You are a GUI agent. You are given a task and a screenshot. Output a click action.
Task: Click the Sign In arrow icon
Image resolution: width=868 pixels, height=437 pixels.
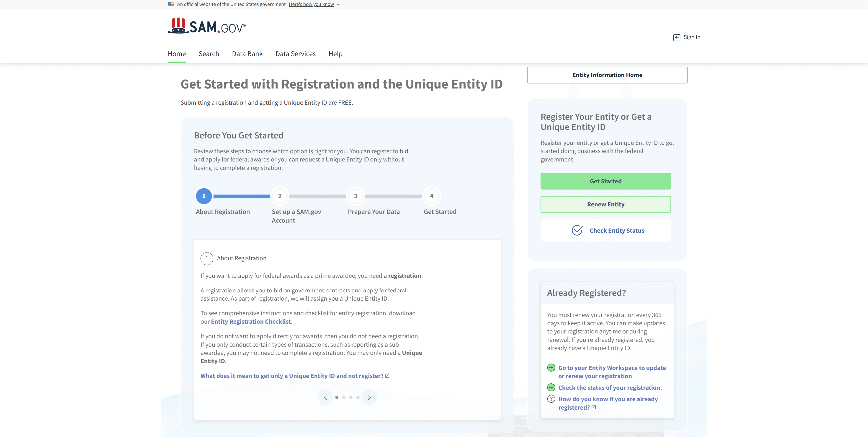[x=677, y=37]
